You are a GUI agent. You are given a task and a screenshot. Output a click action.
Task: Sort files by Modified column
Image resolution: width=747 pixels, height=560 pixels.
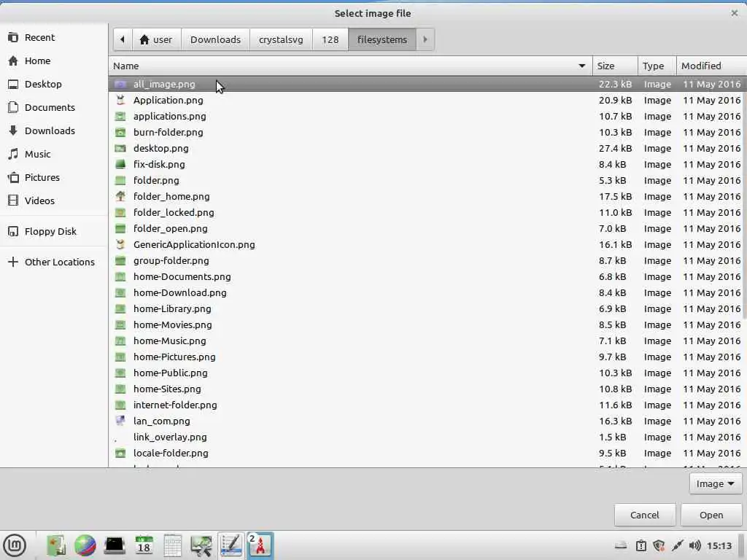pyautogui.click(x=712, y=66)
